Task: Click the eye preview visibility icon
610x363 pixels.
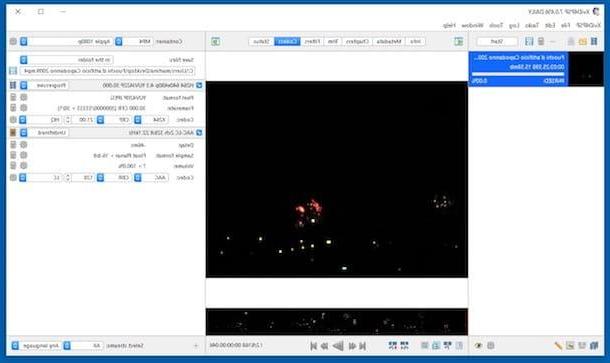Action: coord(479,345)
